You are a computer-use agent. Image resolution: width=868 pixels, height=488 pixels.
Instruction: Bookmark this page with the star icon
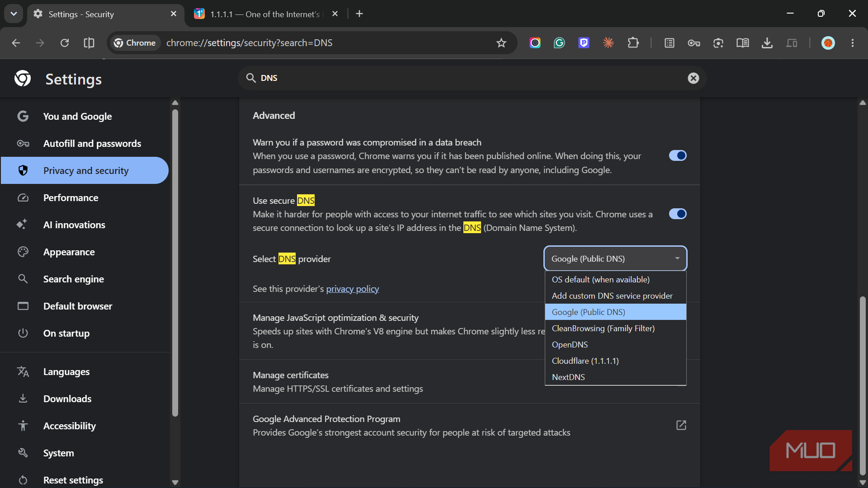point(501,43)
